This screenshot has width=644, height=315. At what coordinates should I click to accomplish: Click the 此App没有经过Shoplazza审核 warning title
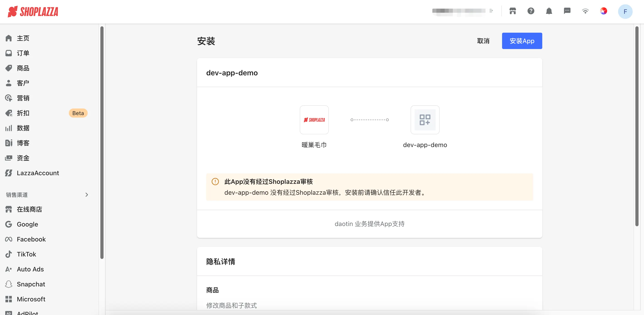(268, 182)
